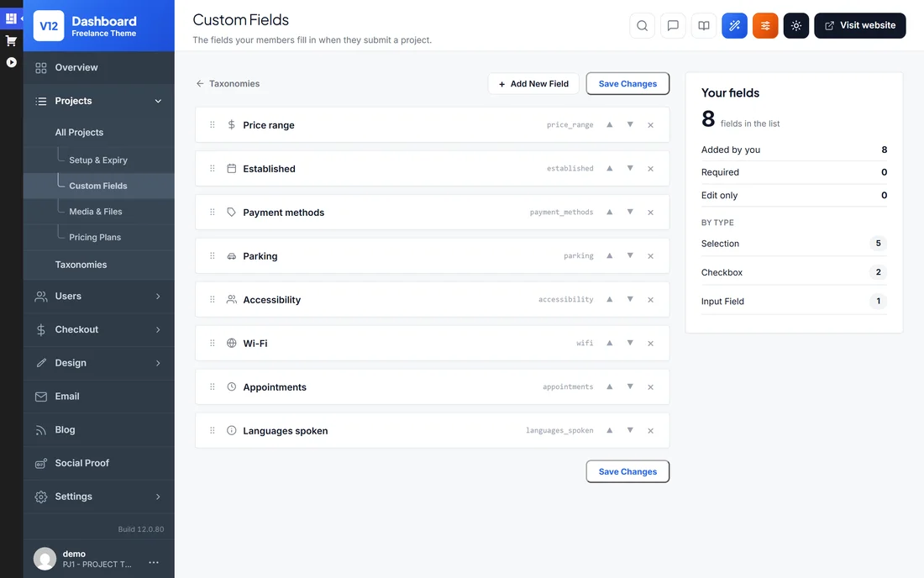Viewport: 924px width, 578px height.
Task: Open Overview in the sidebar
Action: [98, 67]
